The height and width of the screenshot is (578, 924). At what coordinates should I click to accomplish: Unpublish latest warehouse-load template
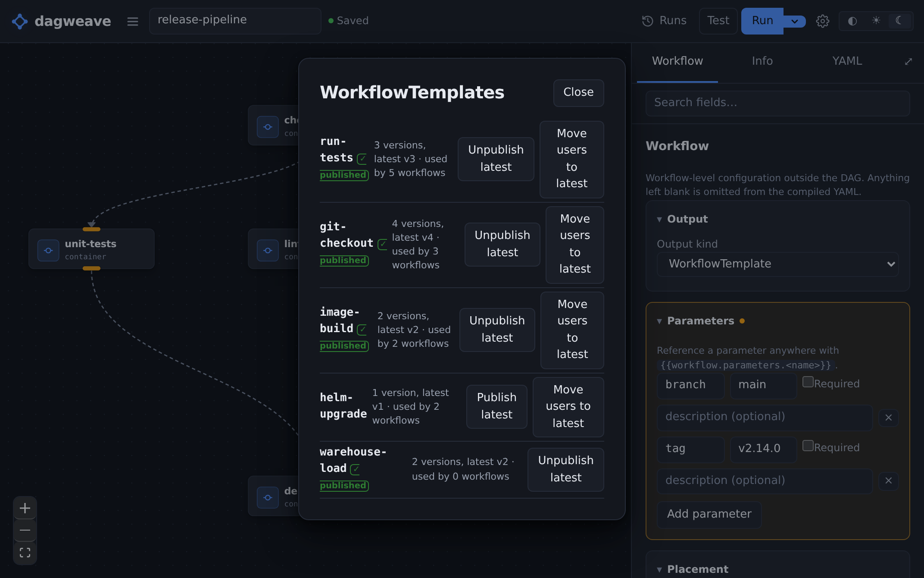point(565,469)
